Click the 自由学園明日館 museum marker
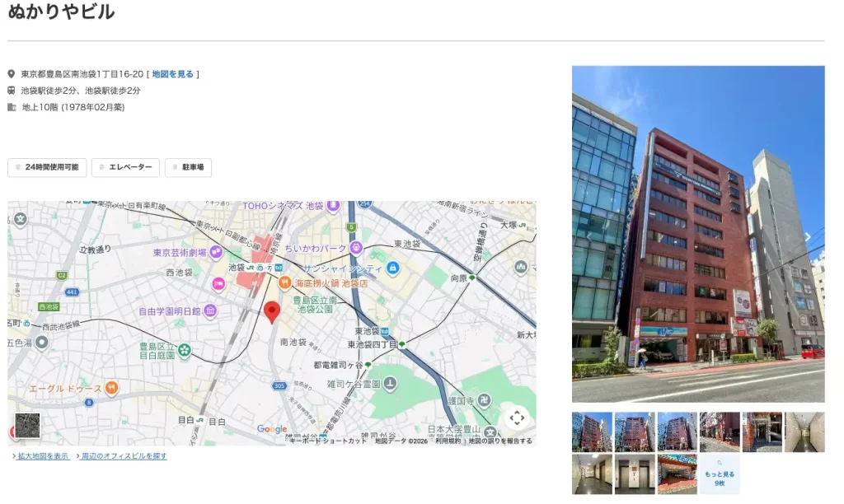Viewport: 844px width, 504px height. coord(210,310)
